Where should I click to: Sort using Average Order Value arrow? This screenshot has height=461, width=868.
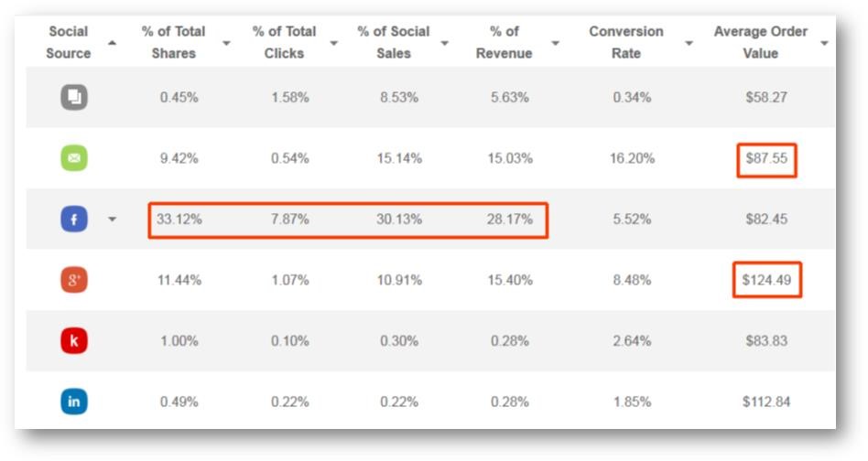(x=824, y=43)
